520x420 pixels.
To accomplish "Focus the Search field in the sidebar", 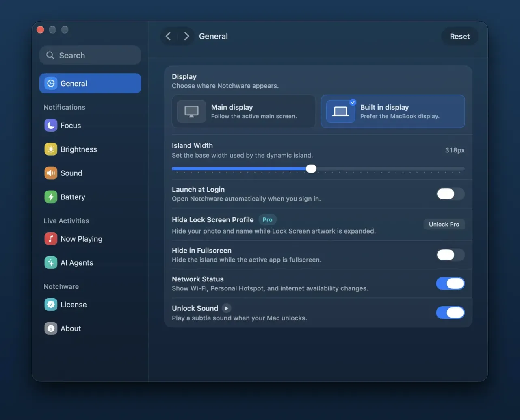I will tap(90, 55).
